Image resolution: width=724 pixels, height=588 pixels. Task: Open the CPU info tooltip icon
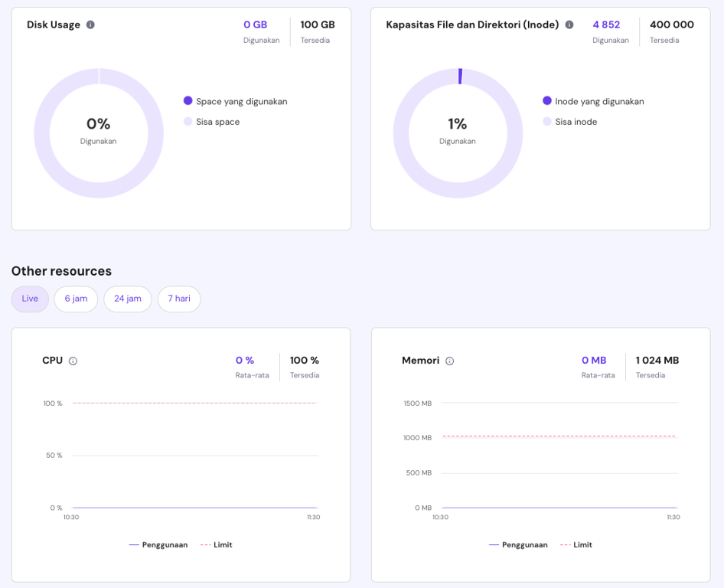pyautogui.click(x=74, y=361)
